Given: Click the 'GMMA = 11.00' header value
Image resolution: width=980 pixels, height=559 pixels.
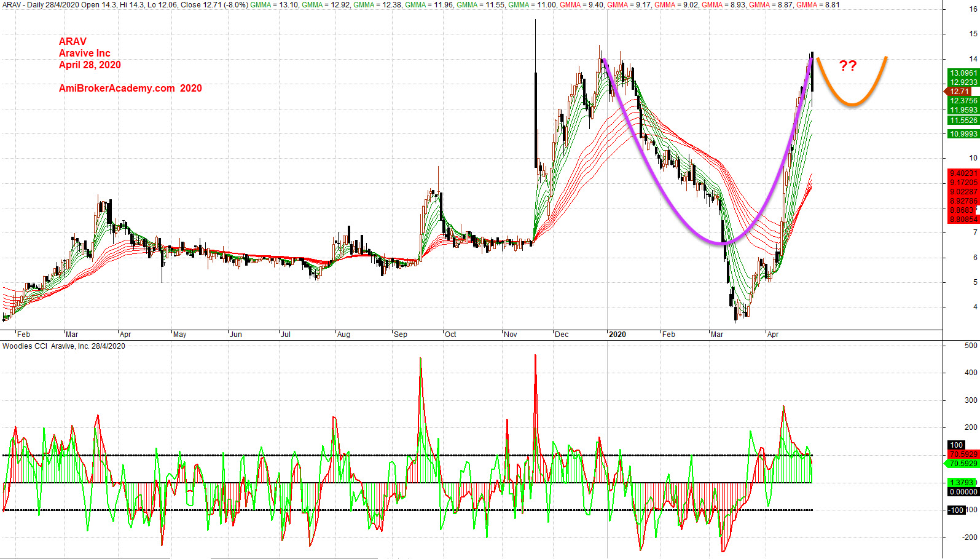Looking at the screenshot, I should 533,5.
